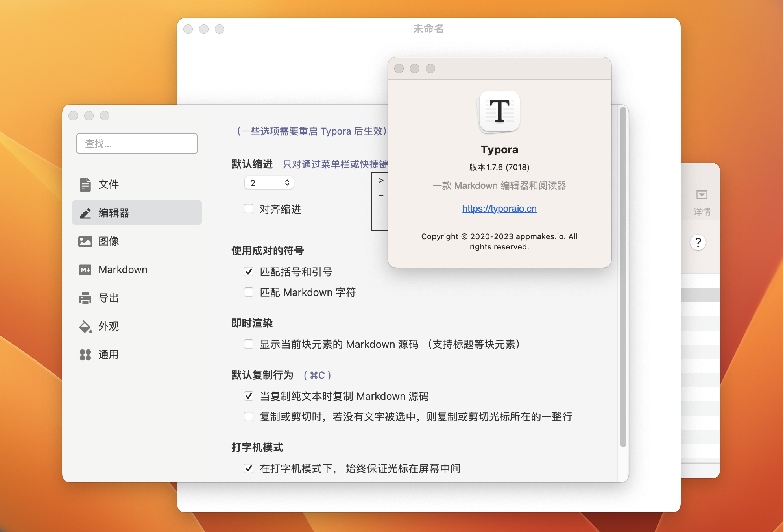Viewport: 783px width, 532px height.
Task: Close the About Typora window
Action: click(x=399, y=68)
